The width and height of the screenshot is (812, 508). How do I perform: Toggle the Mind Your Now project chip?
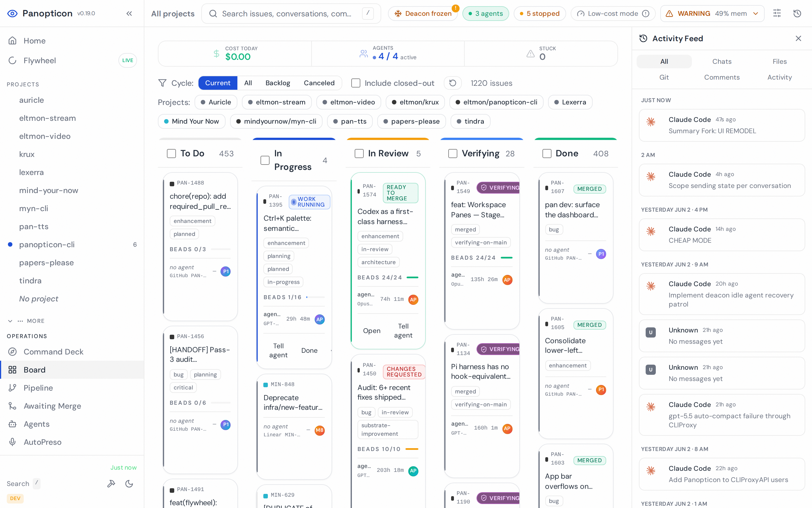[x=192, y=121]
